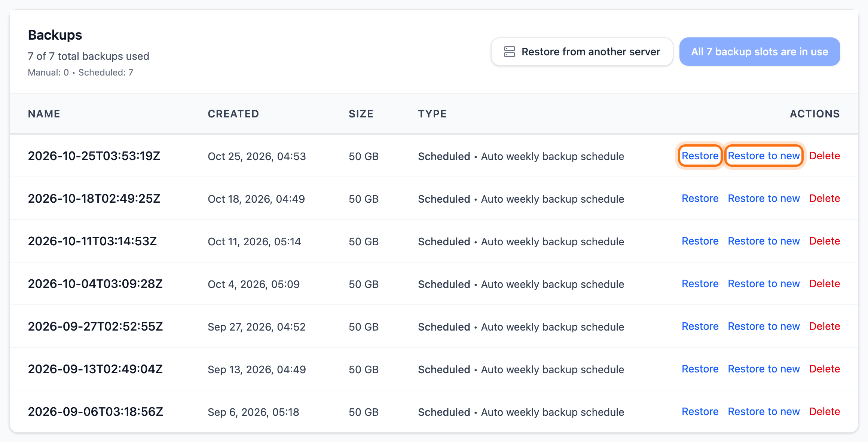
Task: Restore to new for 2026-10-04T03:09:28Z backup
Action: [x=764, y=284]
